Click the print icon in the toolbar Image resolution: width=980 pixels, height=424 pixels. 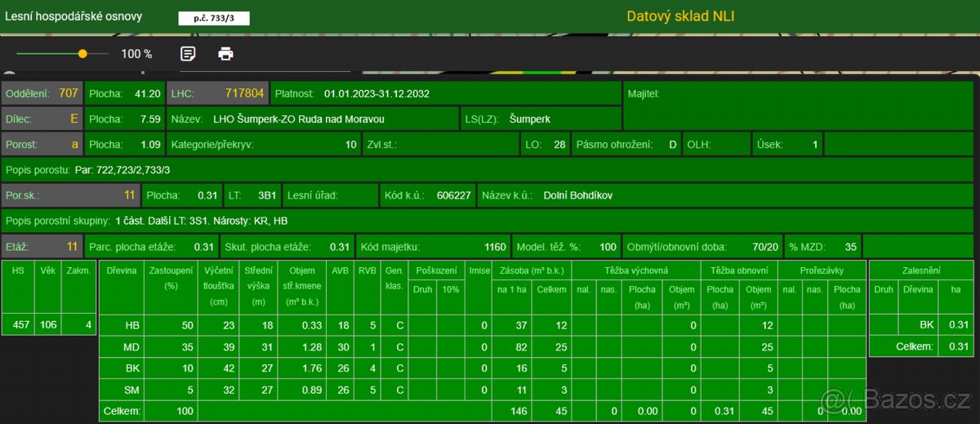coord(225,54)
